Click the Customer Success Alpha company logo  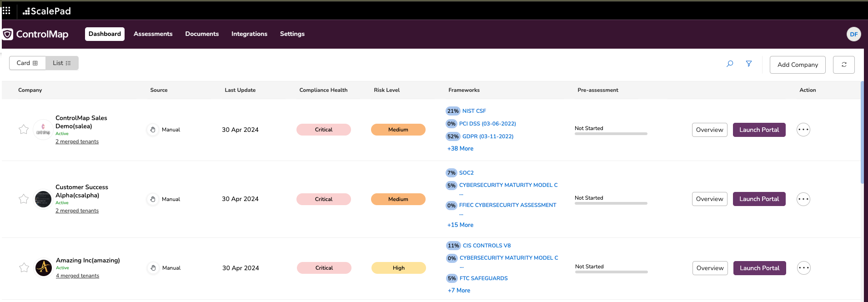[x=43, y=199]
